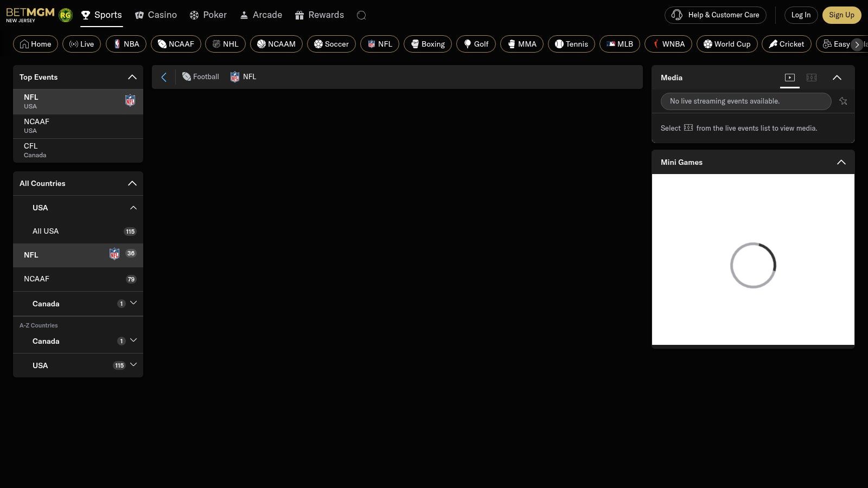Open the search magnifier icon

pyautogui.click(x=361, y=15)
